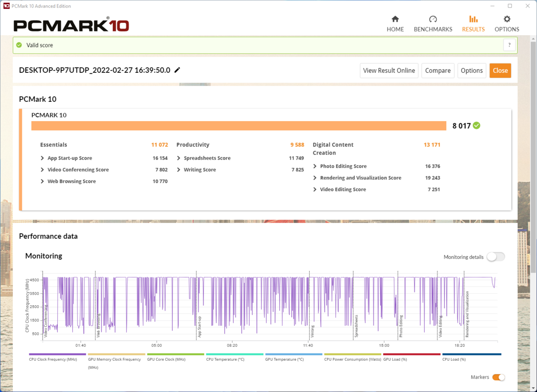Click the Writing chart marker

[x=312, y=331]
